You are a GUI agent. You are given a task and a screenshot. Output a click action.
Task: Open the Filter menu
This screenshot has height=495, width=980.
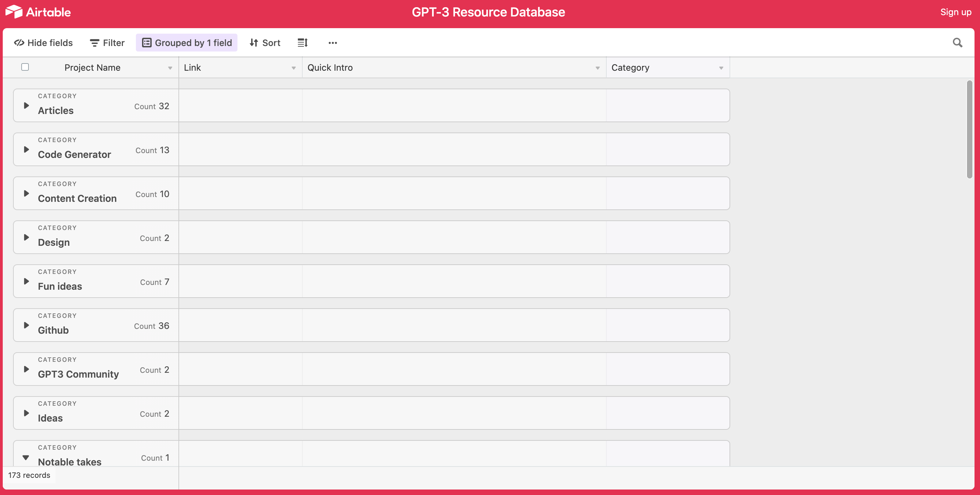point(107,43)
